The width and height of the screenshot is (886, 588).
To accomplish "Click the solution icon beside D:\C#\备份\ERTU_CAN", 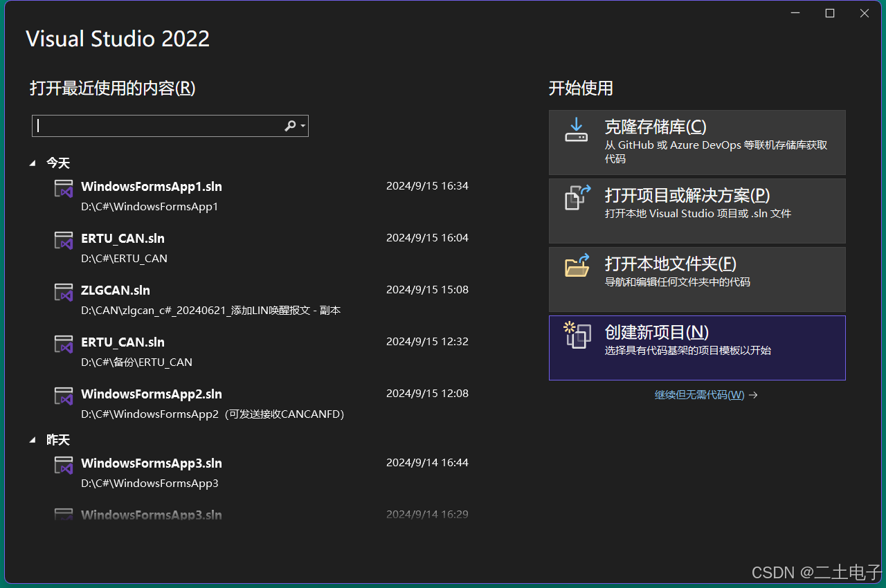I will [64, 344].
